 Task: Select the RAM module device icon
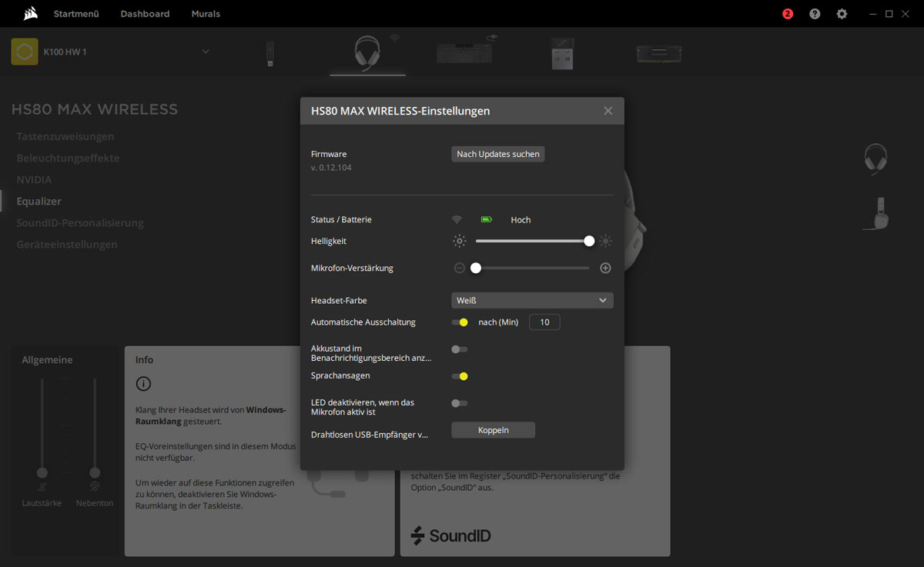(658, 53)
